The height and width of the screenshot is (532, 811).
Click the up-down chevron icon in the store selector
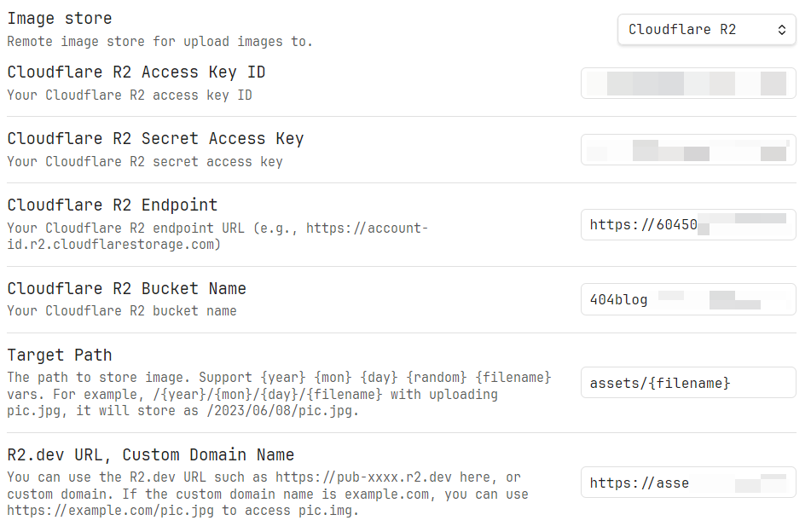point(781,30)
